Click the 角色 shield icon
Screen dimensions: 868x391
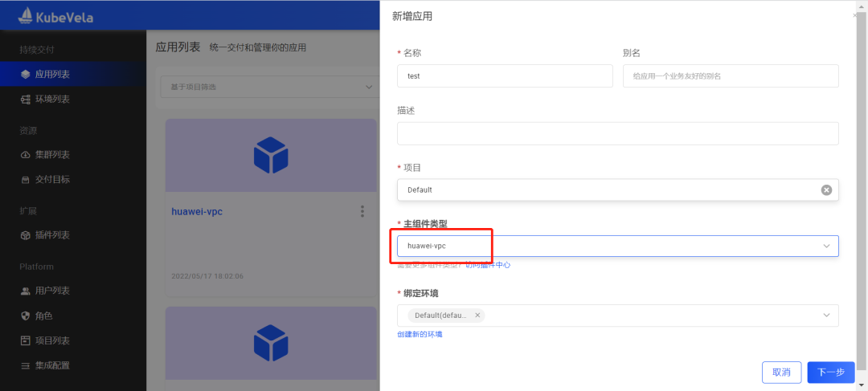click(25, 316)
